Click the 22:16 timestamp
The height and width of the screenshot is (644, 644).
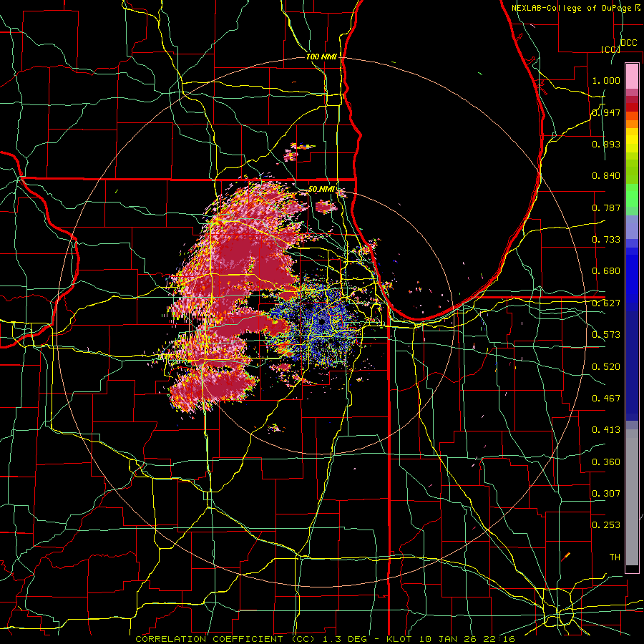499,639
